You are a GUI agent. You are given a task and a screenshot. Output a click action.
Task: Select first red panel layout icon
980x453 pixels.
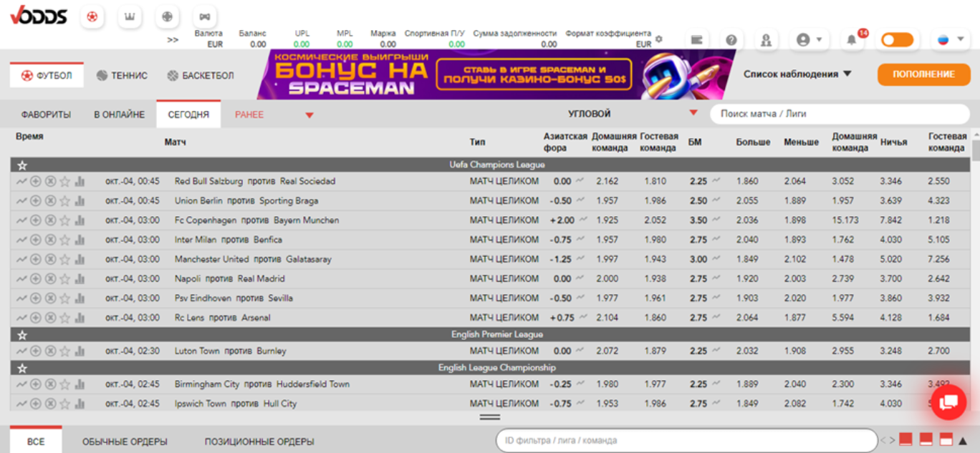coord(905,439)
